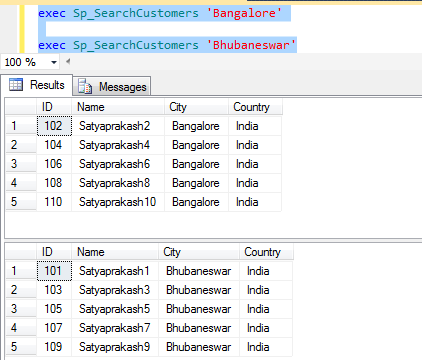The image size is (422, 360).
Task: Click the select-all corner of the Bangalore grid
Action: (21, 107)
